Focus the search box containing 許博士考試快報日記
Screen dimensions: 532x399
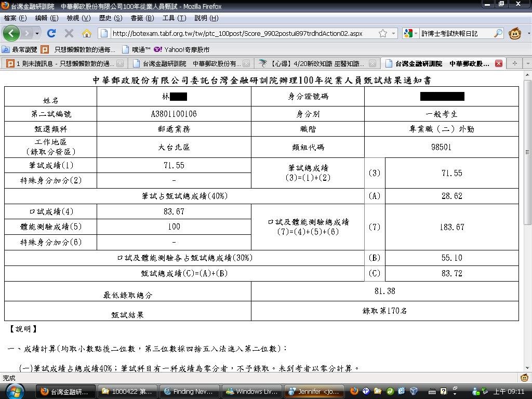click(x=456, y=33)
